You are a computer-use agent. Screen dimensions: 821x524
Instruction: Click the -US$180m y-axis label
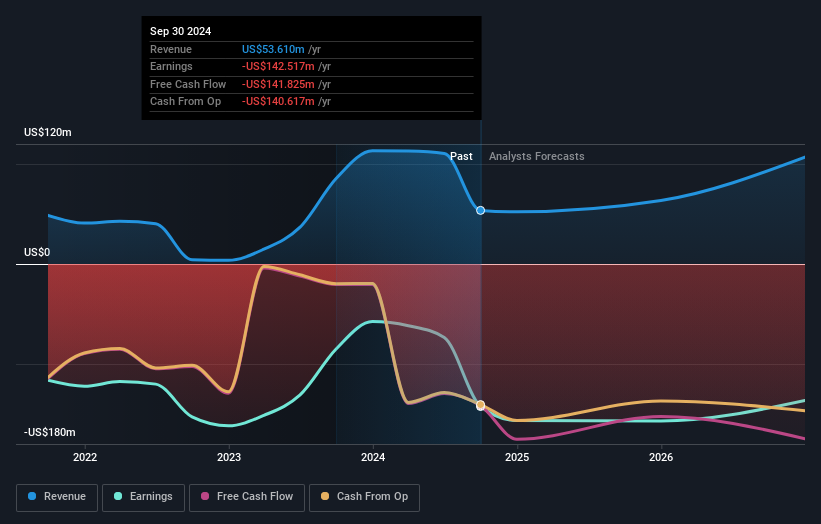point(50,432)
